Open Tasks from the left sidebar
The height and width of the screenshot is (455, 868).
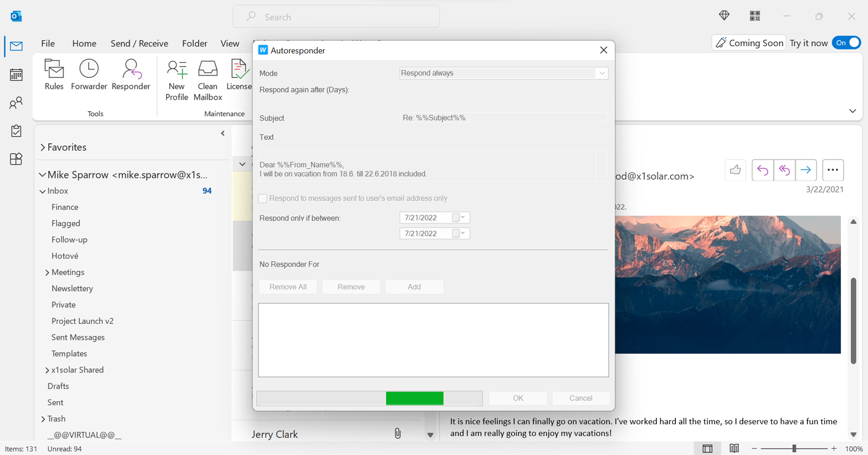[x=16, y=131]
